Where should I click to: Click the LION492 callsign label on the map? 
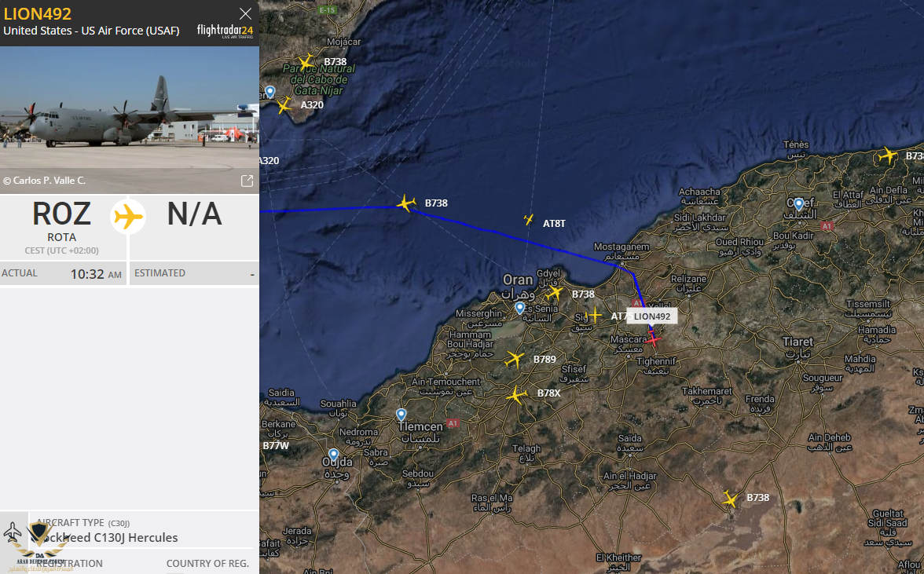point(652,316)
